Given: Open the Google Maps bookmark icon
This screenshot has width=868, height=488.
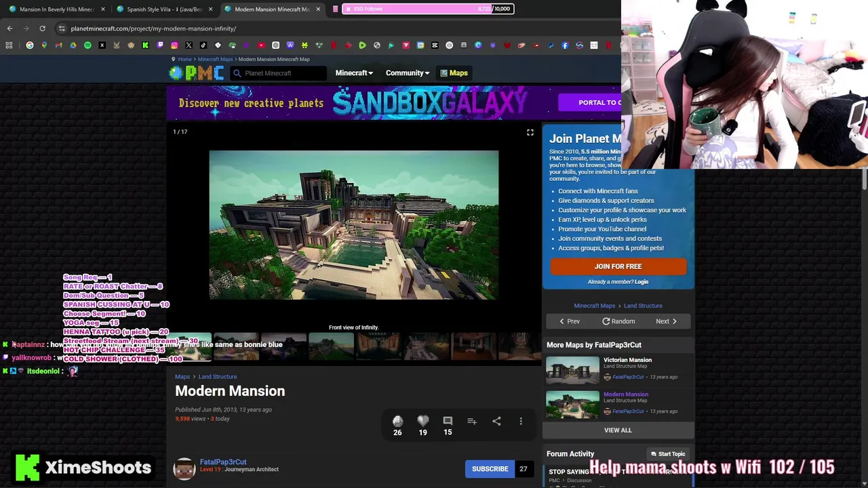Looking at the screenshot, I should coord(44,45).
